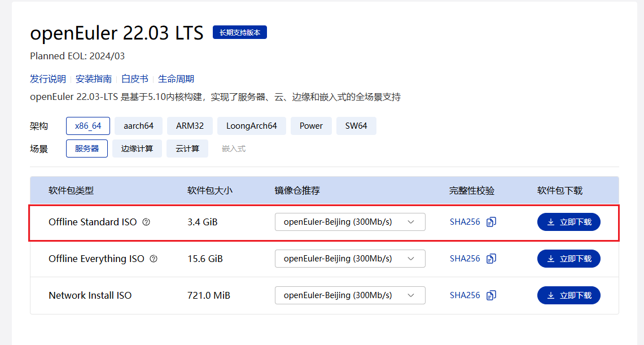Select Power architecture option
The image size is (644, 345).
pyautogui.click(x=311, y=126)
